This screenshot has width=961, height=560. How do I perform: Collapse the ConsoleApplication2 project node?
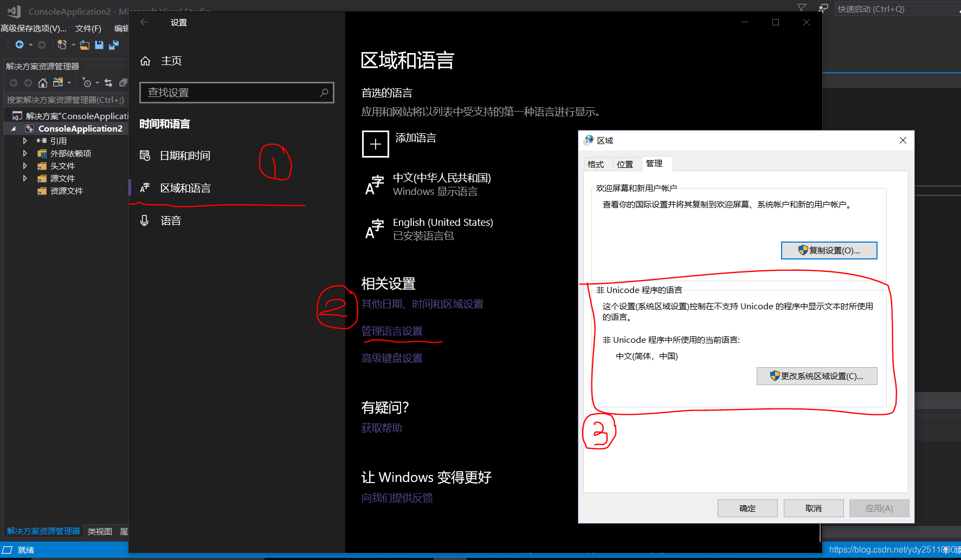(14, 129)
